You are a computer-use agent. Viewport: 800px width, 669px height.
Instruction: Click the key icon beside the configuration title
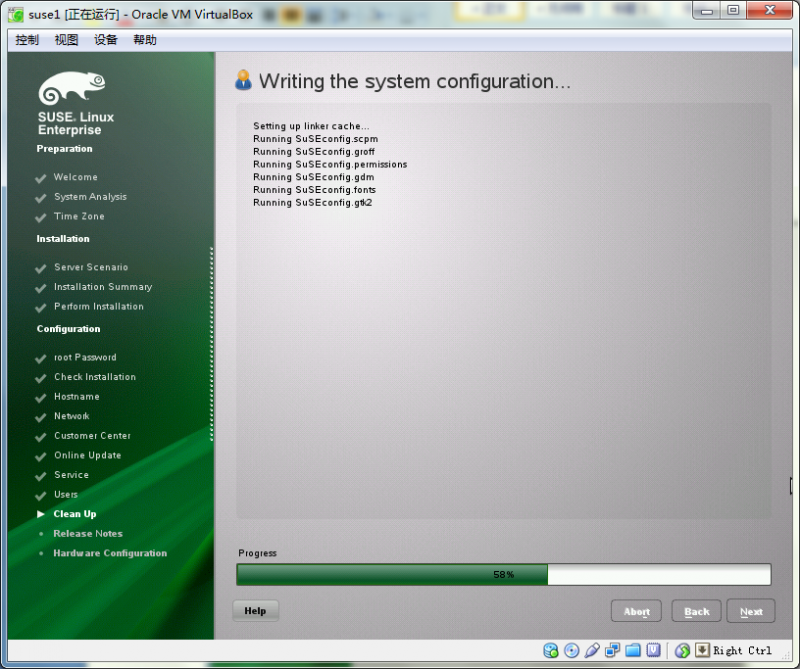click(243, 80)
